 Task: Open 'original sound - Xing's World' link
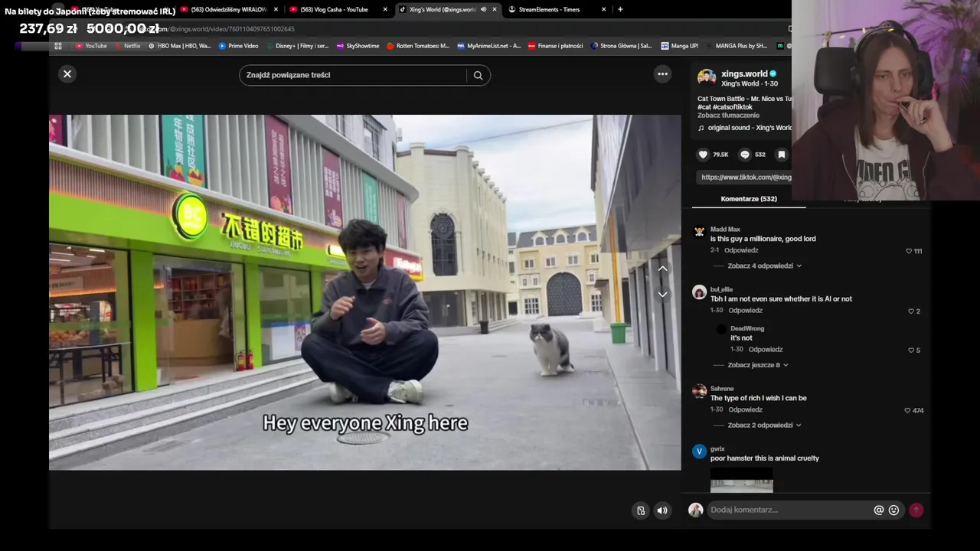point(750,128)
